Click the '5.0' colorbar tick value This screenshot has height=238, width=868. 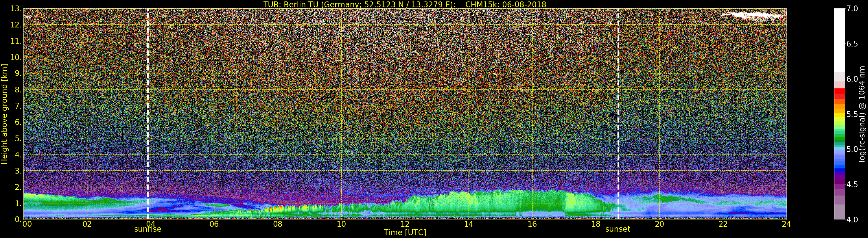pos(852,149)
